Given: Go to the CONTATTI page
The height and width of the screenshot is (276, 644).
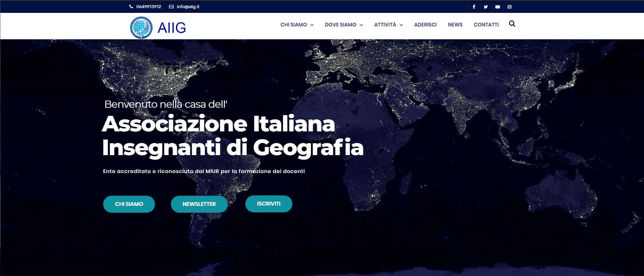Looking at the screenshot, I should click(x=486, y=25).
